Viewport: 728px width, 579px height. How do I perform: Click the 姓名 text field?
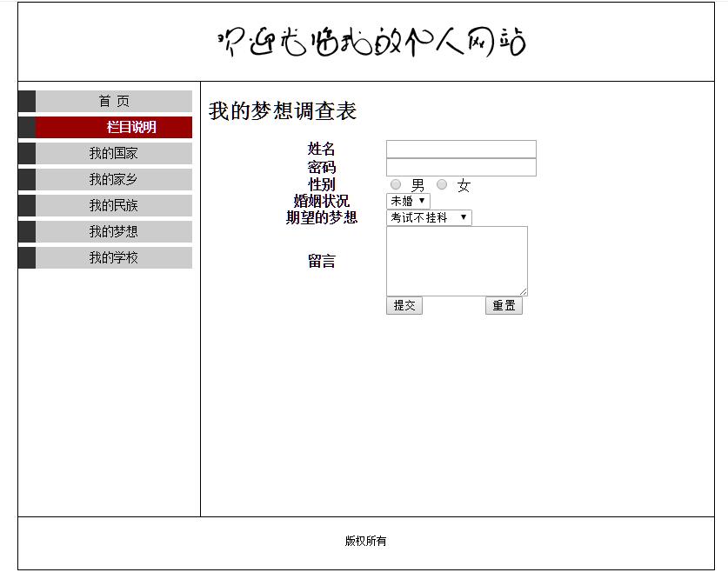pos(461,150)
